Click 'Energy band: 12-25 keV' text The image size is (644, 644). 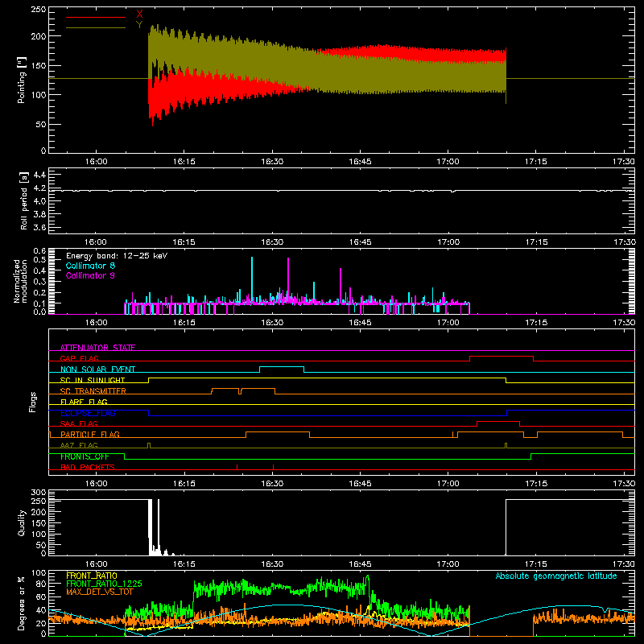(x=117, y=256)
